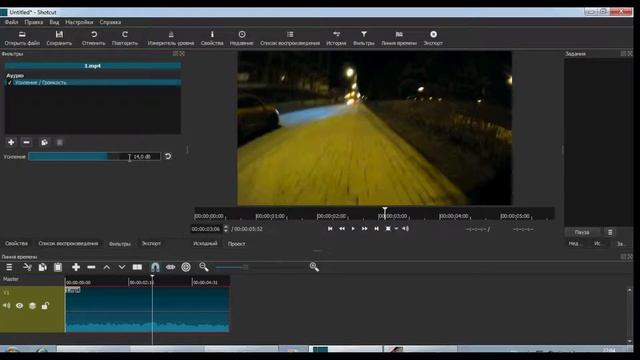Hide track V1 with eye icon
Screen dimensions: 640x360
19,306
